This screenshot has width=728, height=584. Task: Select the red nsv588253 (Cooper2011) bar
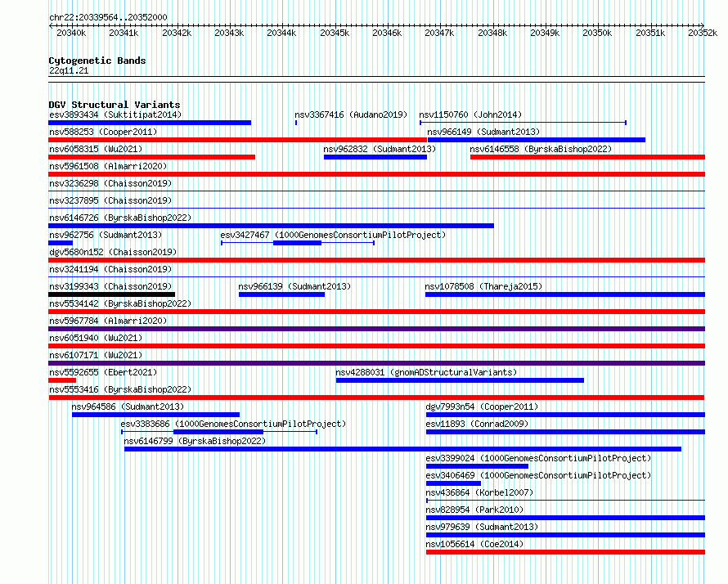click(x=238, y=140)
